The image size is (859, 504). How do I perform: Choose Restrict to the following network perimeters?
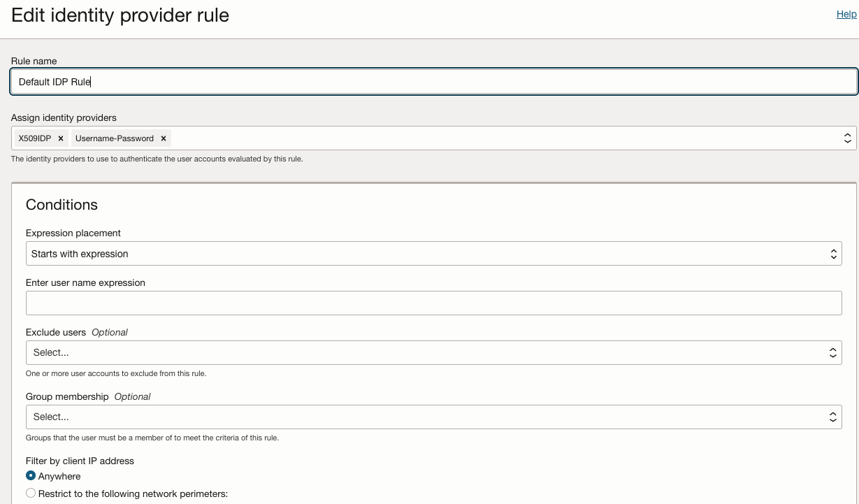click(30, 493)
